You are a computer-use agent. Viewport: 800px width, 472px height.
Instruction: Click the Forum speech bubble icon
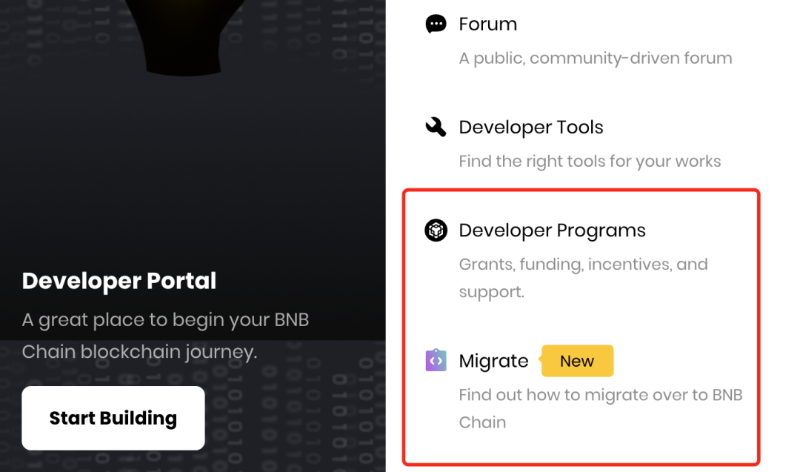tap(436, 24)
